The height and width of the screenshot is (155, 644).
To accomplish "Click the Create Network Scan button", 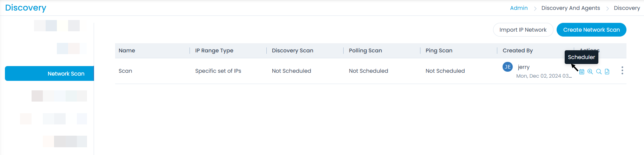I will coord(591,30).
